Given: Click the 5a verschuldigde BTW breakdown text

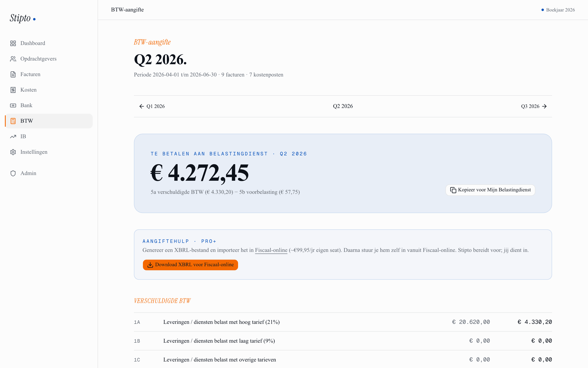Looking at the screenshot, I should (x=225, y=192).
